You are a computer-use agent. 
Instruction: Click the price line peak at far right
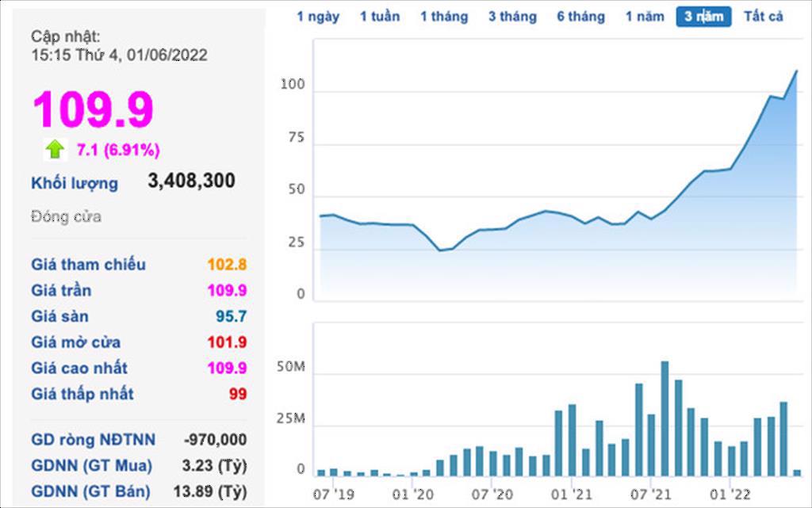point(796,71)
